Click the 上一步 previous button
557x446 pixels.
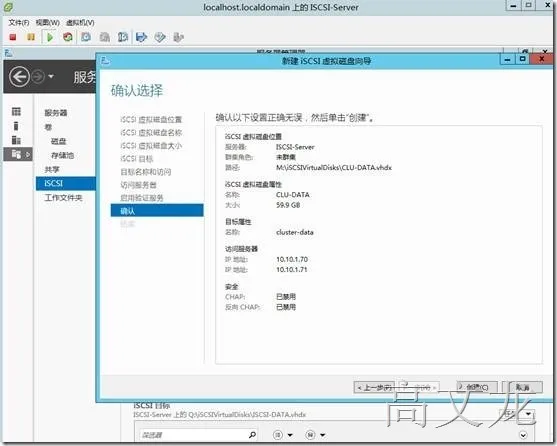tap(375, 387)
